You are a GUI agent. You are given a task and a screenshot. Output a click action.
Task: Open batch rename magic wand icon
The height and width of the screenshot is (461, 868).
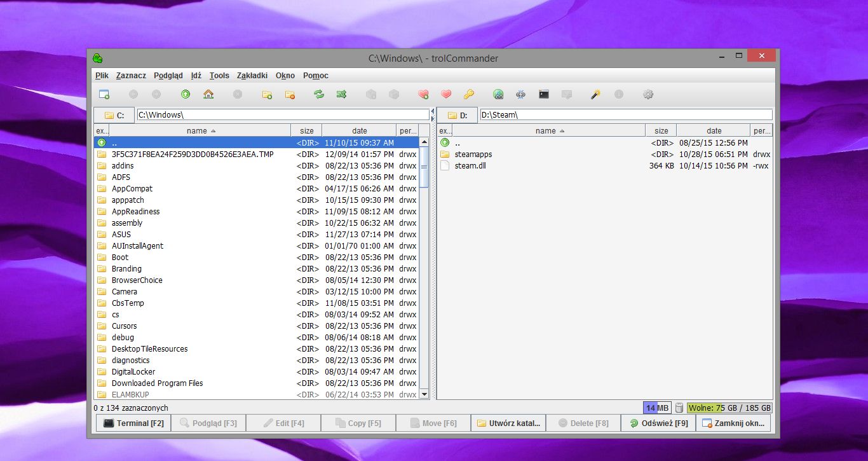tap(596, 94)
